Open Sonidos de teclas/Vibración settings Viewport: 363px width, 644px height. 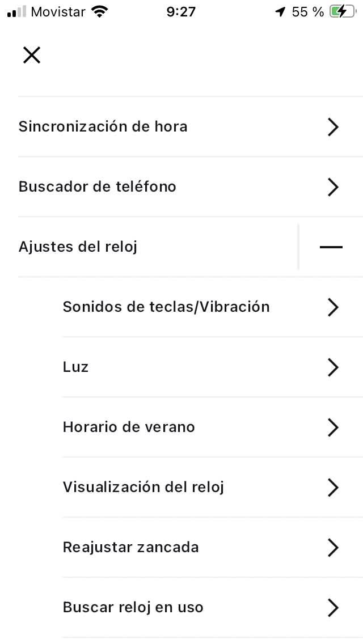click(213, 307)
